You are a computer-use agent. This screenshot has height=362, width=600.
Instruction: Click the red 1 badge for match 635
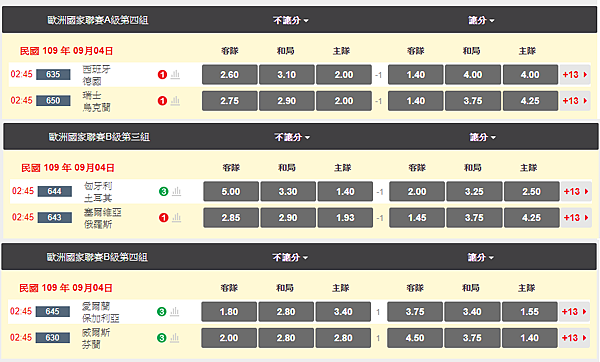162,75
